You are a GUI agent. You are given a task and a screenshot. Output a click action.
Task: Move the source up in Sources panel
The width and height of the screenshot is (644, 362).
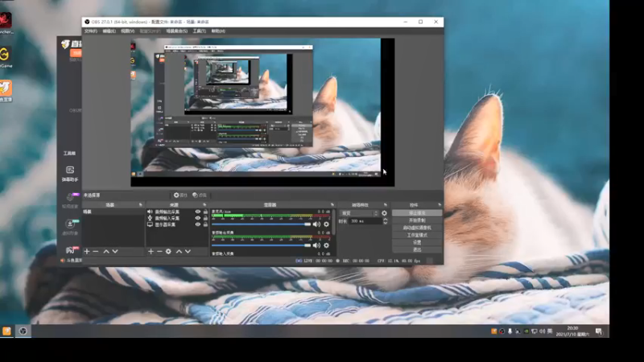[179, 251]
